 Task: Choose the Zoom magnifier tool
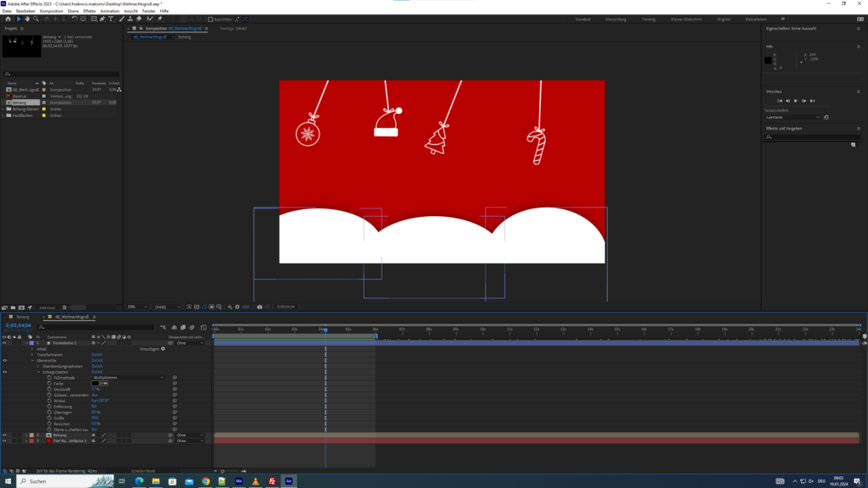pyautogui.click(x=36, y=19)
